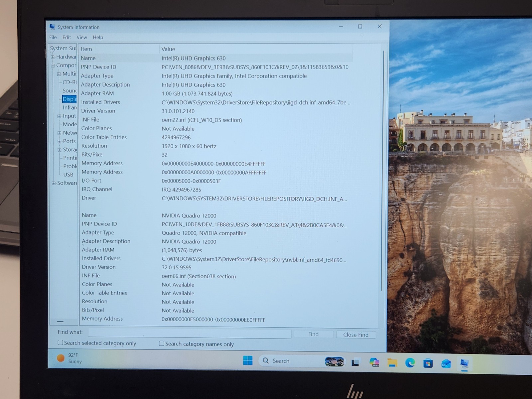This screenshot has height=399, width=532.
Task: Expand the Multimedia tree node
Action: click(59, 74)
